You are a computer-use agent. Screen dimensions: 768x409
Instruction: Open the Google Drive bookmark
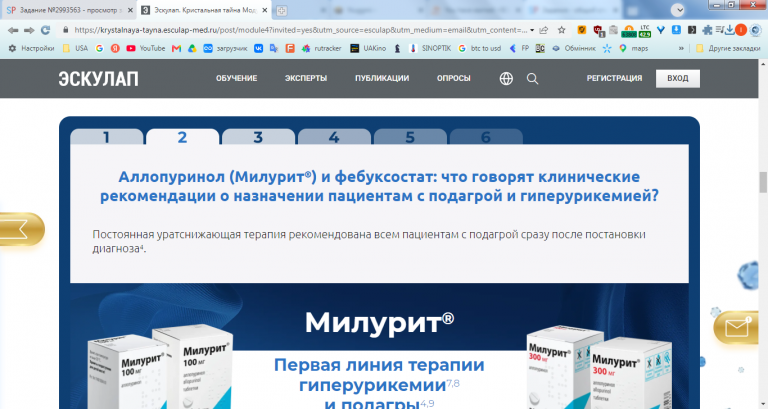(x=192, y=48)
